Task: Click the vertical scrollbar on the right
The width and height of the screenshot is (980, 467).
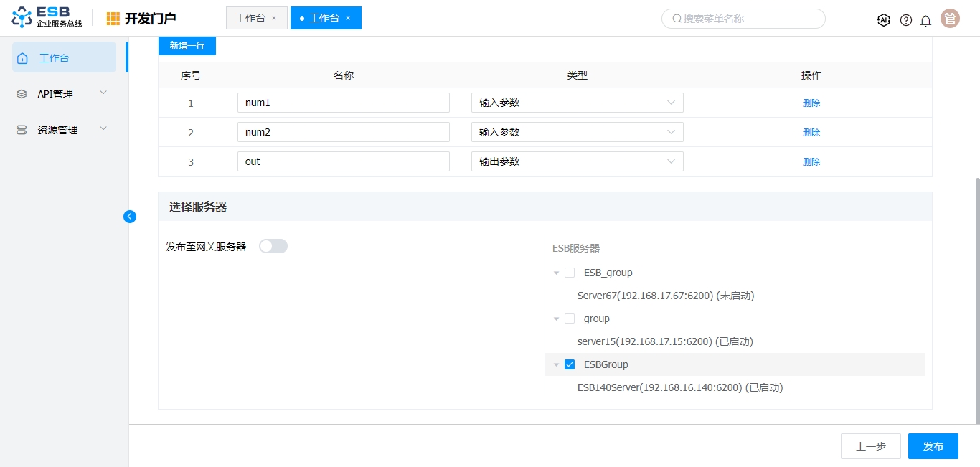Action: tap(976, 301)
